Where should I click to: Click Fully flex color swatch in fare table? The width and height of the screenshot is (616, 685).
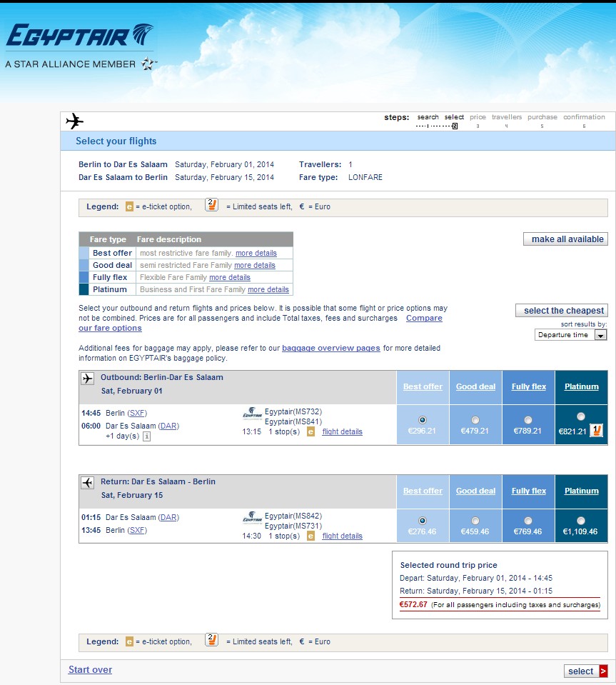coord(84,277)
